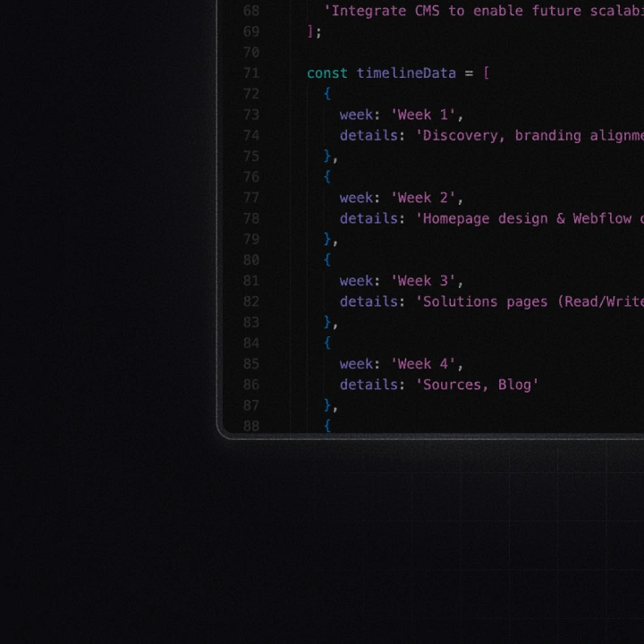Viewport: 644px width, 644px height.
Task: Click the 'Homepage design & Webflow' string
Action: point(530,219)
